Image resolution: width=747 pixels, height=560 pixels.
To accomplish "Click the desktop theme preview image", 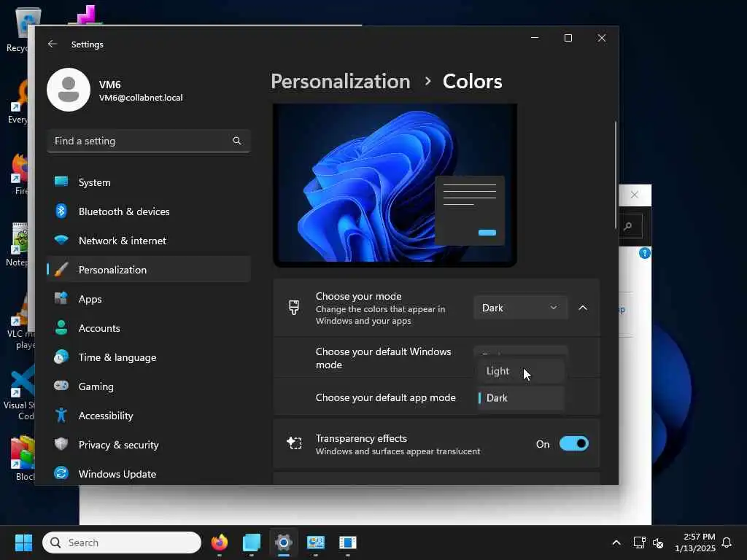I will 395,185.
